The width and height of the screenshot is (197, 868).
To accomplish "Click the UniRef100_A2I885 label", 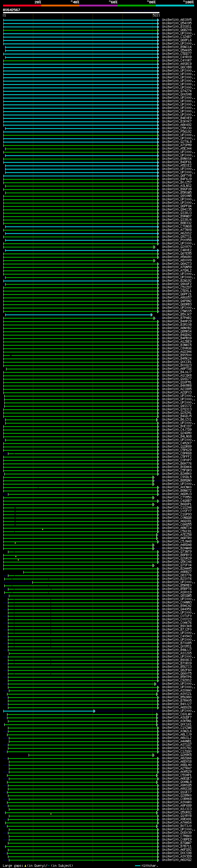I will 177,389.
